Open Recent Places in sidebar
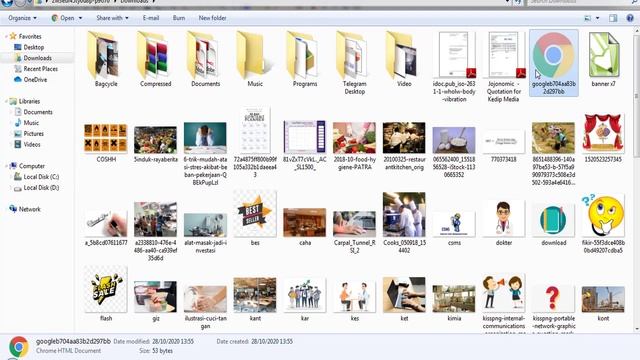The image size is (640, 360). tap(40, 69)
